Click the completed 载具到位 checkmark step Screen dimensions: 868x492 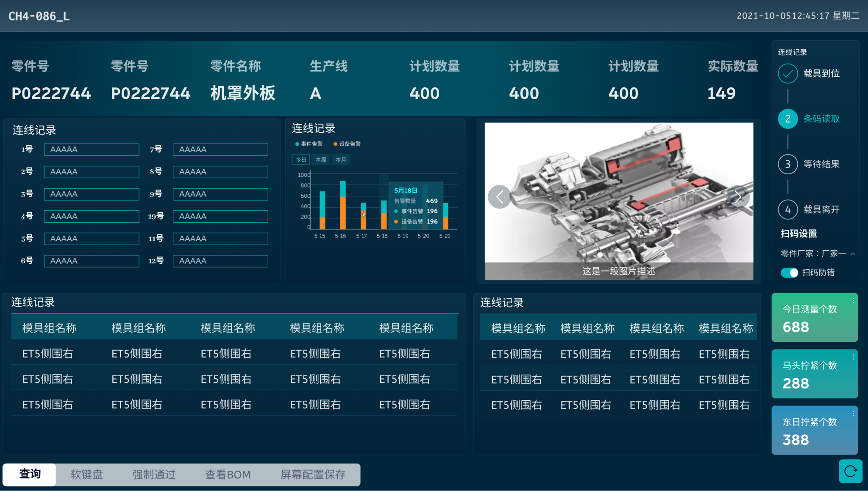787,74
